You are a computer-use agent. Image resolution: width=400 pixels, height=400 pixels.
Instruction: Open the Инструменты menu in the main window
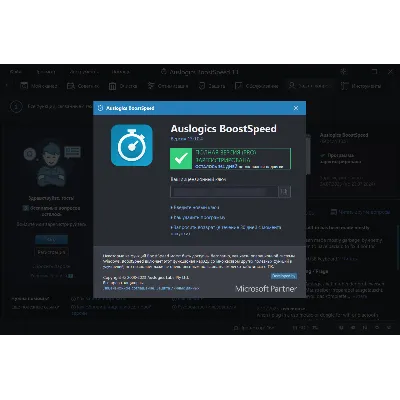click(x=83, y=72)
